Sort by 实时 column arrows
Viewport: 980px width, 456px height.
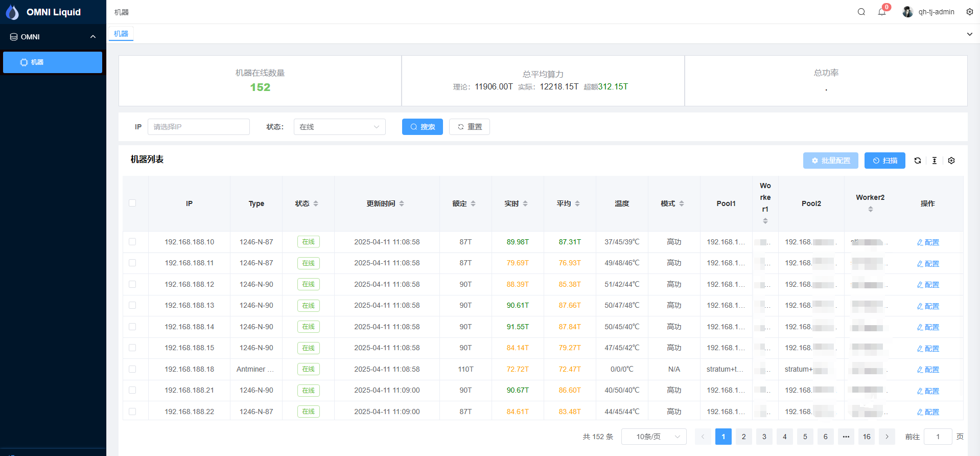pos(525,203)
